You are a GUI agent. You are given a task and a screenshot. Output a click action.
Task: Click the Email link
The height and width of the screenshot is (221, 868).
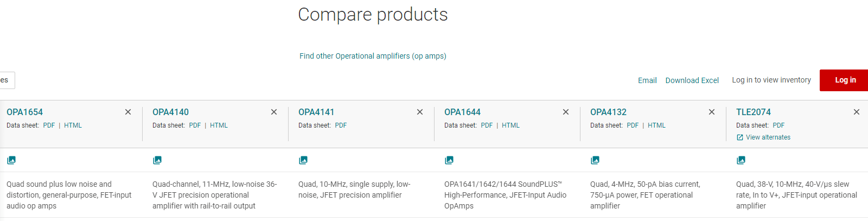(x=647, y=80)
